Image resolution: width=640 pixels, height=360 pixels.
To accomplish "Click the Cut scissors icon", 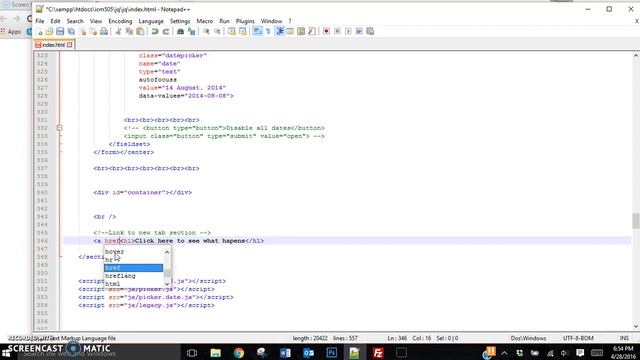I will coord(118,31).
